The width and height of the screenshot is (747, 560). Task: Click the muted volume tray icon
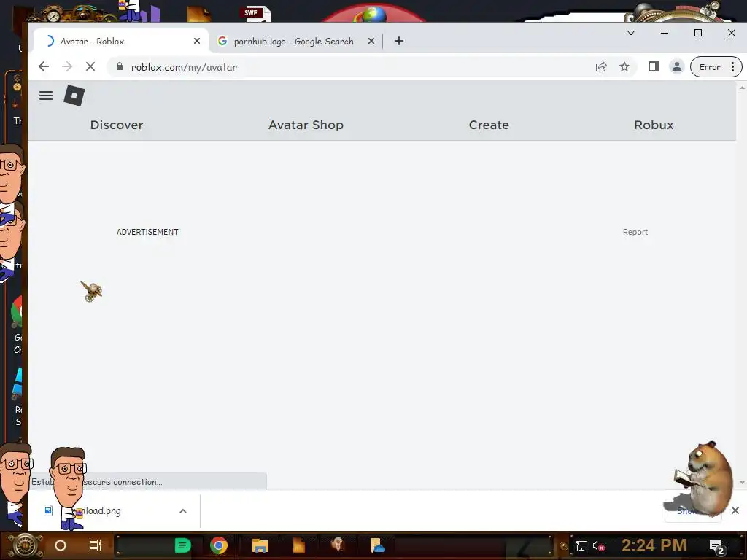click(x=598, y=545)
